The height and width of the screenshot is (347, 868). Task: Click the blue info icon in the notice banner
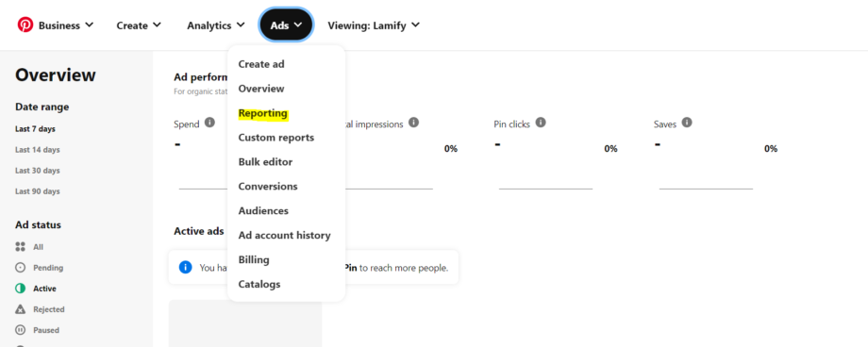pyautogui.click(x=186, y=267)
